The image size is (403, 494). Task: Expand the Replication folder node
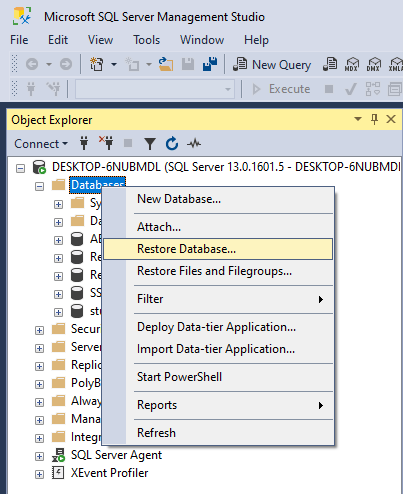tap(39, 366)
